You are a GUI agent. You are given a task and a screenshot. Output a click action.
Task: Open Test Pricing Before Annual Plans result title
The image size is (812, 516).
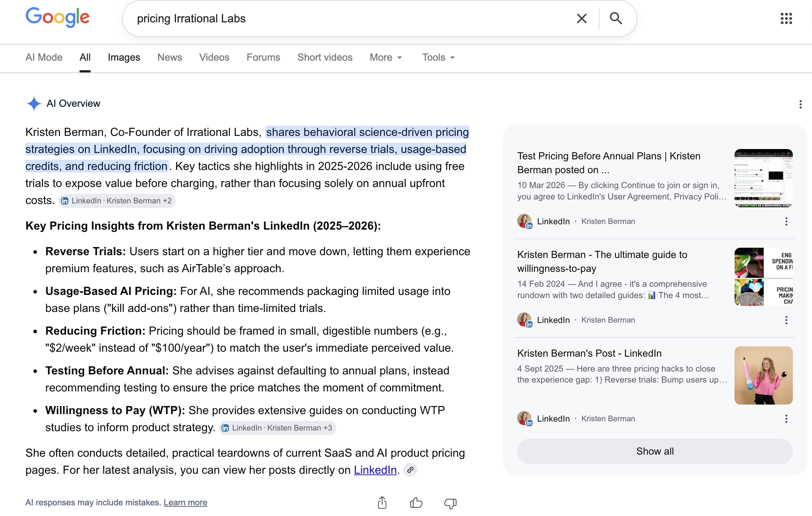(609, 163)
